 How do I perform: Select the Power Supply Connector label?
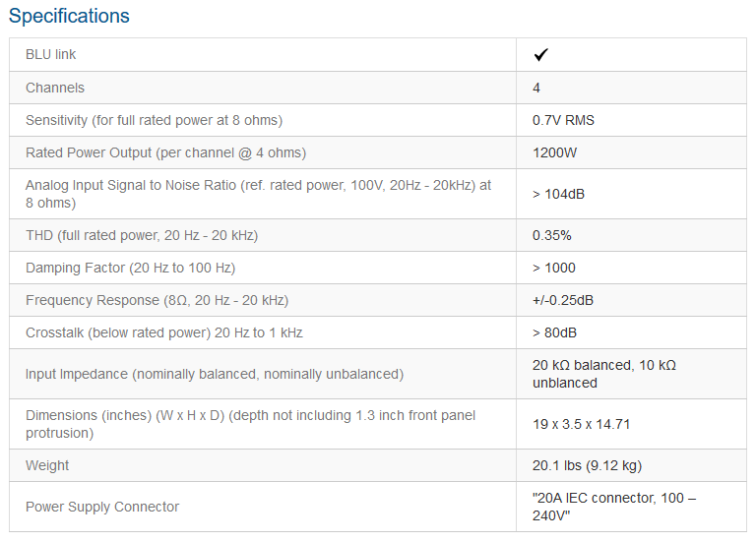[x=102, y=507]
